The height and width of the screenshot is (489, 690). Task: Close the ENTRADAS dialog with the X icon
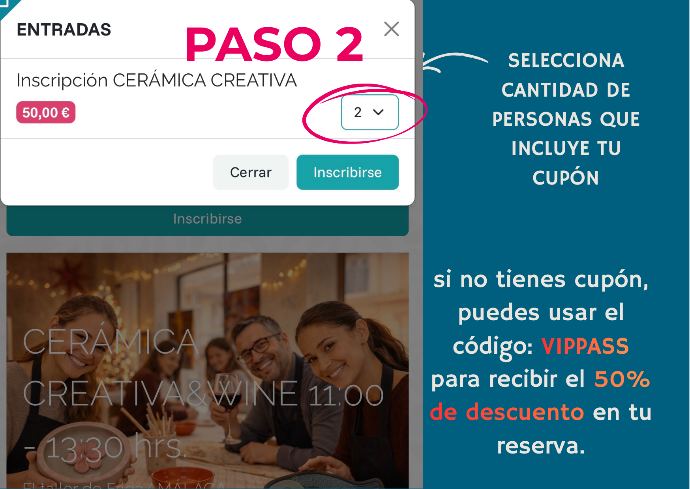coord(391,29)
